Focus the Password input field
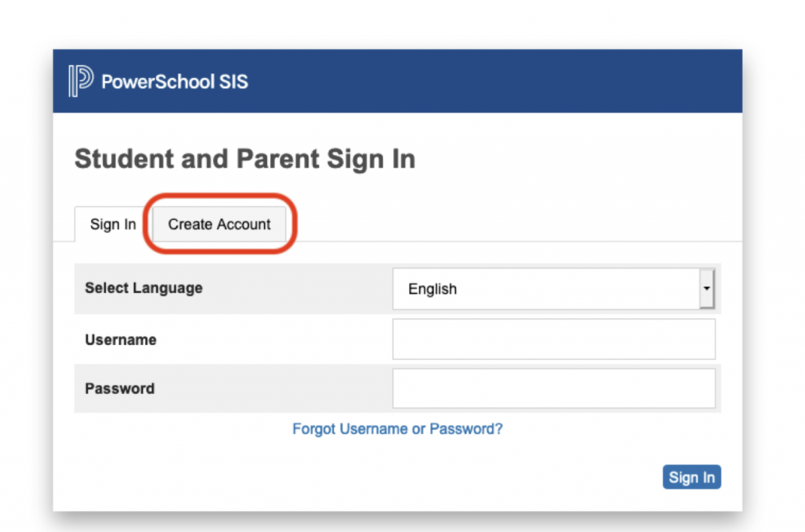The height and width of the screenshot is (532, 805). point(553,388)
